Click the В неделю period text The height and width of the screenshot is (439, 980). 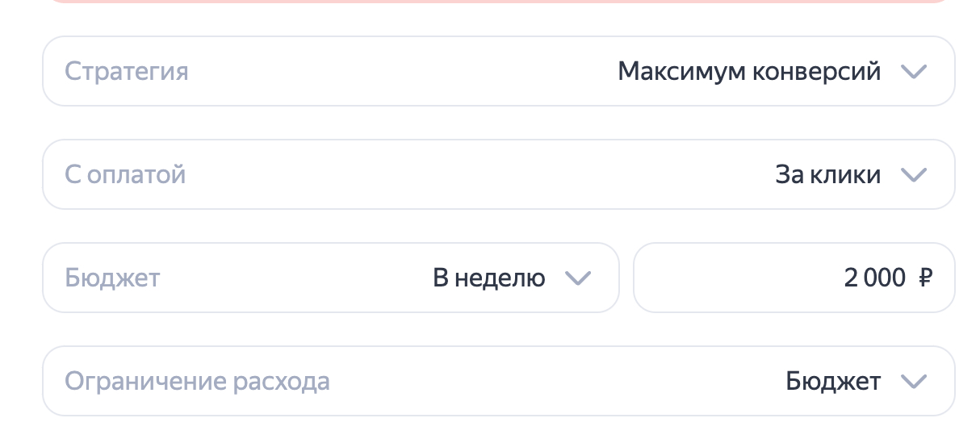pos(489,278)
